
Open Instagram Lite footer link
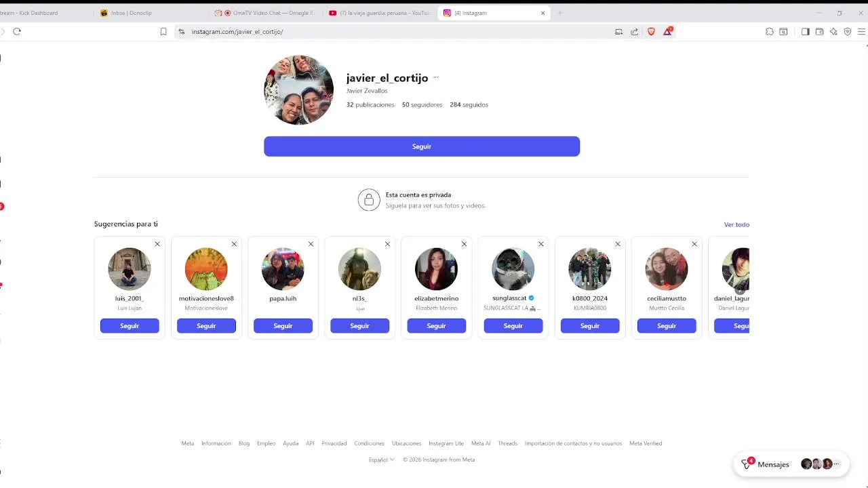click(446, 443)
